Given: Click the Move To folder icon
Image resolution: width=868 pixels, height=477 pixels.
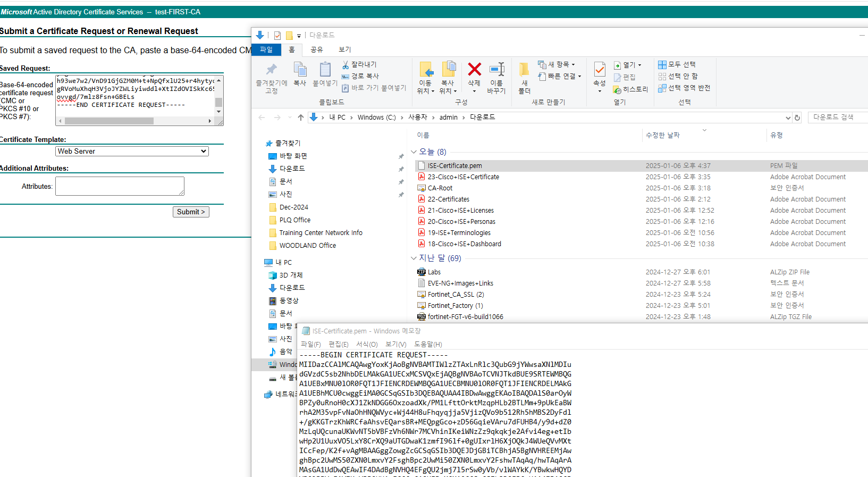Looking at the screenshot, I should point(426,70).
